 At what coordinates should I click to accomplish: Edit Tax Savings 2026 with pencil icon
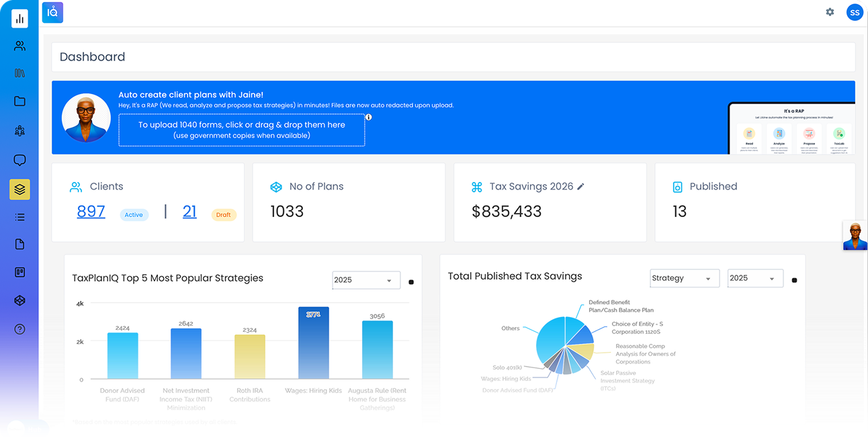(581, 187)
